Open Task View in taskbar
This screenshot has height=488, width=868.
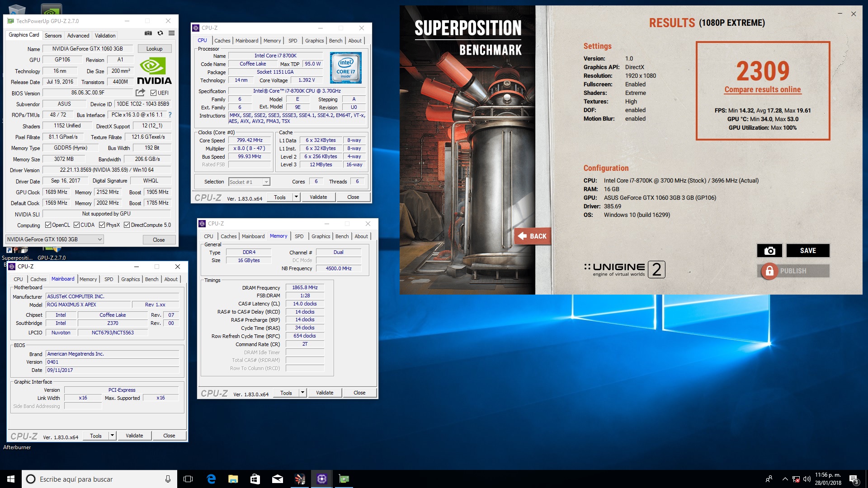point(188,479)
